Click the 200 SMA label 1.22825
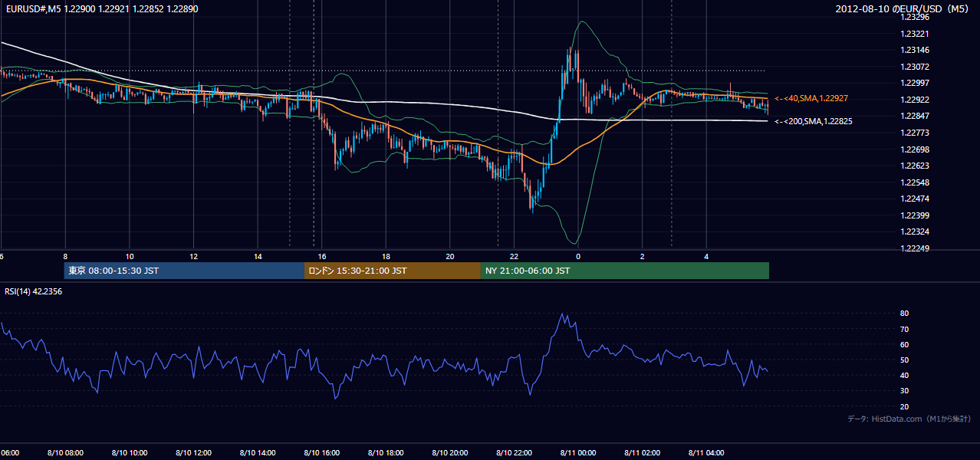 814,121
